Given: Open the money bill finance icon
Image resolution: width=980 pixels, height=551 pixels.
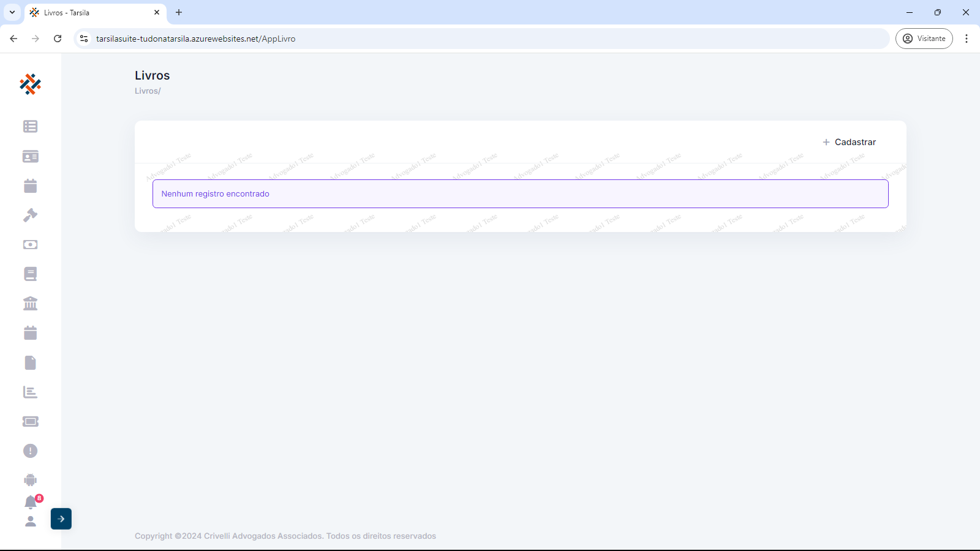Looking at the screenshot, I should point(30,245).
